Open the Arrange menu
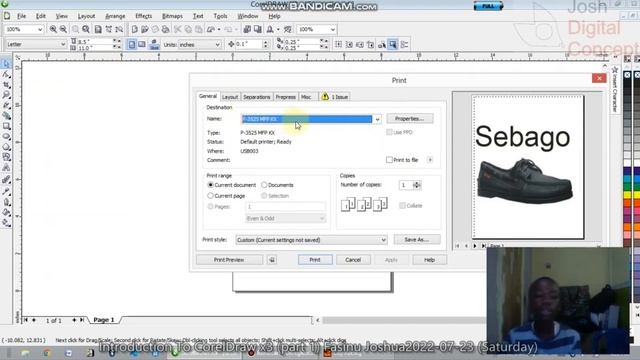The height and width of the screenshot is (360, 640). (115, 16)
